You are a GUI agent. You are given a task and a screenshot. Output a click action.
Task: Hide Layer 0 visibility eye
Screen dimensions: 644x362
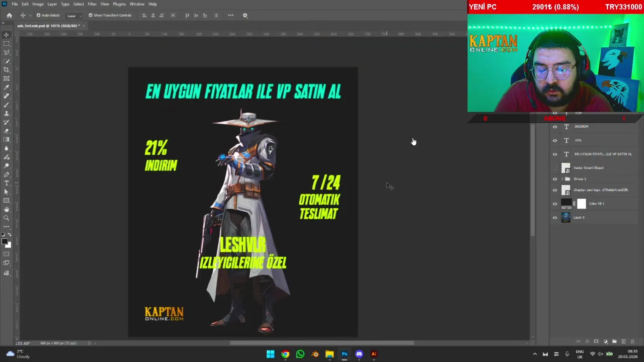(555, 218)
